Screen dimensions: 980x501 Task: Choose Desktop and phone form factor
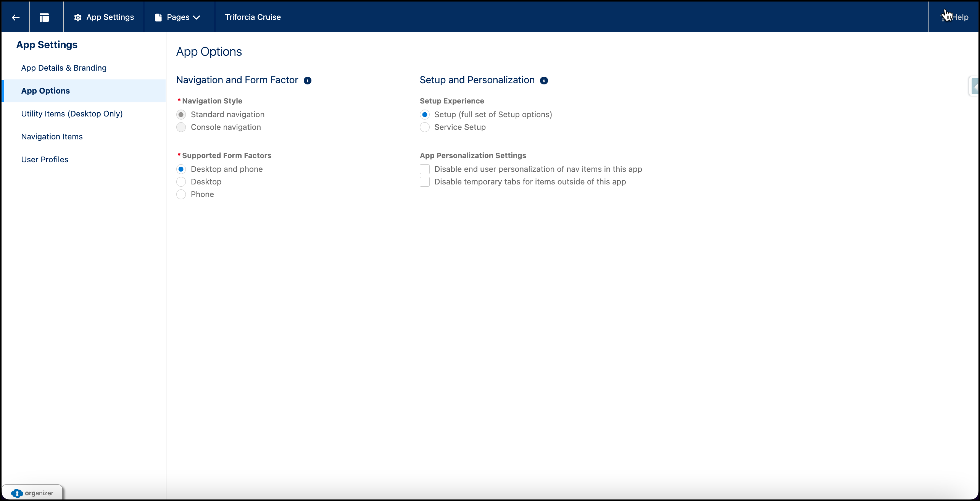click(181, 169)
